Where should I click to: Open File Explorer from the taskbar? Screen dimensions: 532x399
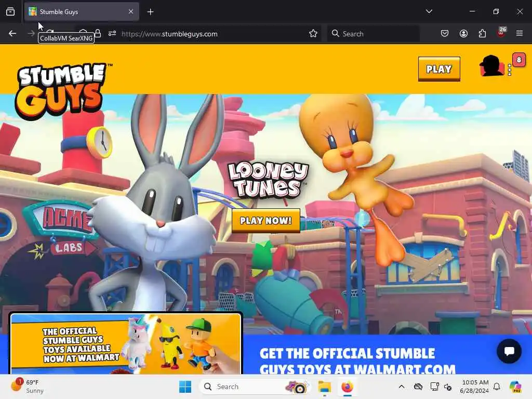[324, 387]
